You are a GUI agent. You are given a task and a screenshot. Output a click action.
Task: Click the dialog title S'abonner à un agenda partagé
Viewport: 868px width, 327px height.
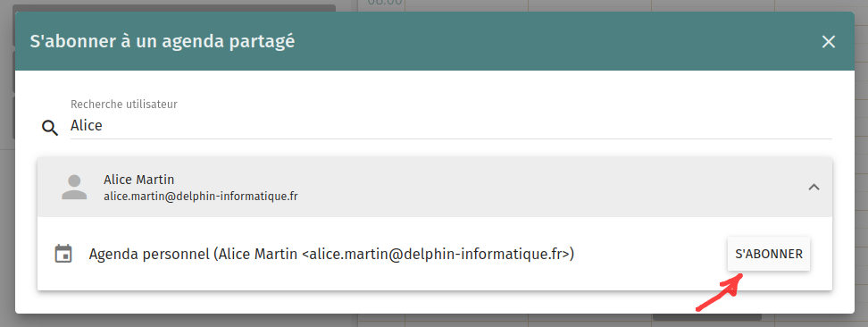click(163, 41)
